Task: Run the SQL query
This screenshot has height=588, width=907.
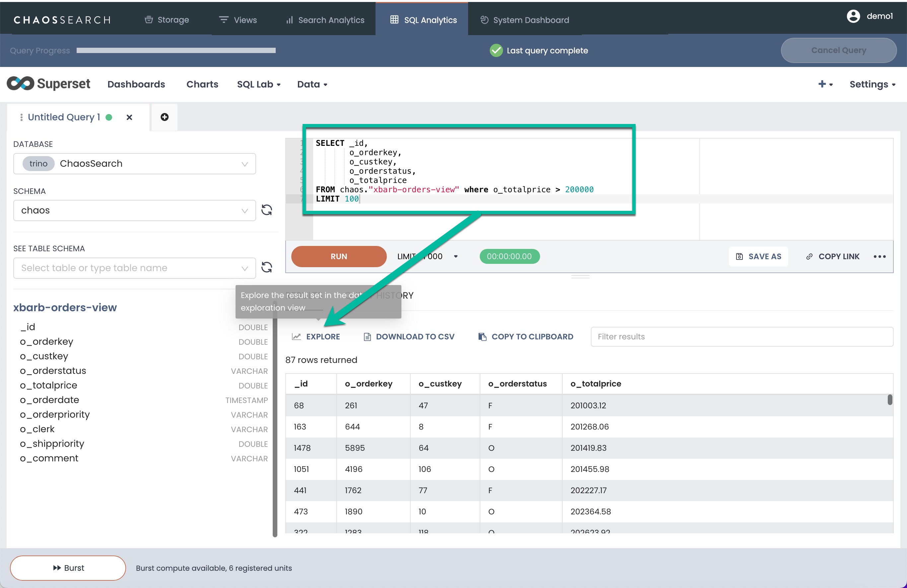Action: (x=338, y=256)
